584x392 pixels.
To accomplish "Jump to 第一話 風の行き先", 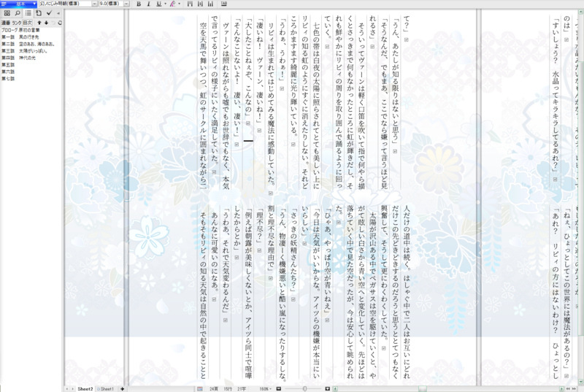I will (x=20, y=36).
